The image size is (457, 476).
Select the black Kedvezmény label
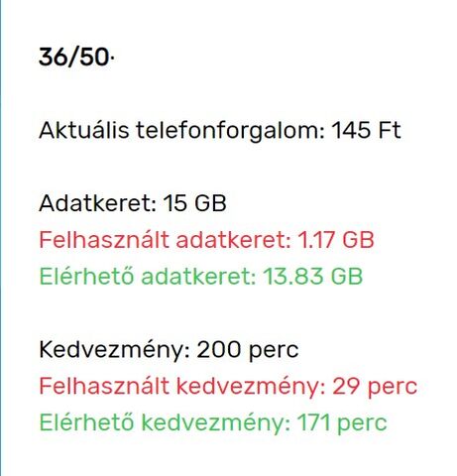pos(115,349)
